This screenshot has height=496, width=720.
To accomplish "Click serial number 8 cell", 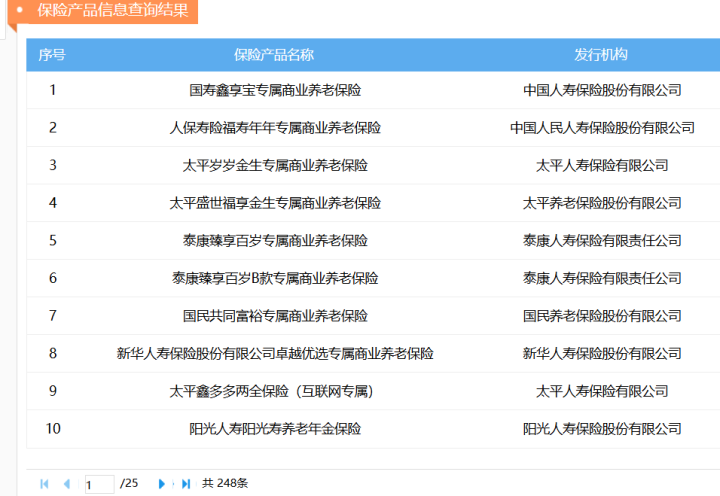I will tap(53, 354).
